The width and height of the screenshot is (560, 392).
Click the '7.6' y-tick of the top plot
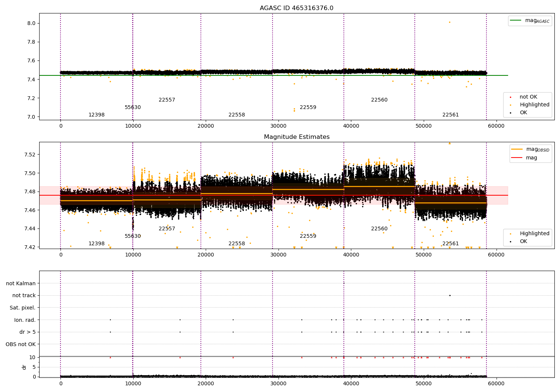click(x=31, y=61)
